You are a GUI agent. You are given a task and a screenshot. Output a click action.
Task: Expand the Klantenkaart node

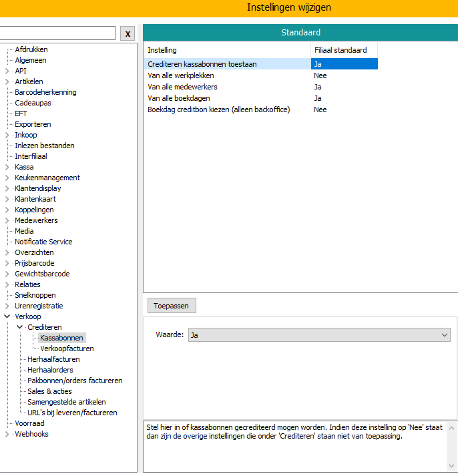click(x=7, y=199)
